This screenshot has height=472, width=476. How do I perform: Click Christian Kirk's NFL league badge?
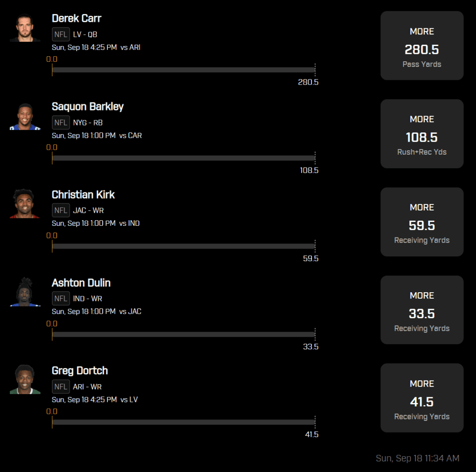(61, 210)
